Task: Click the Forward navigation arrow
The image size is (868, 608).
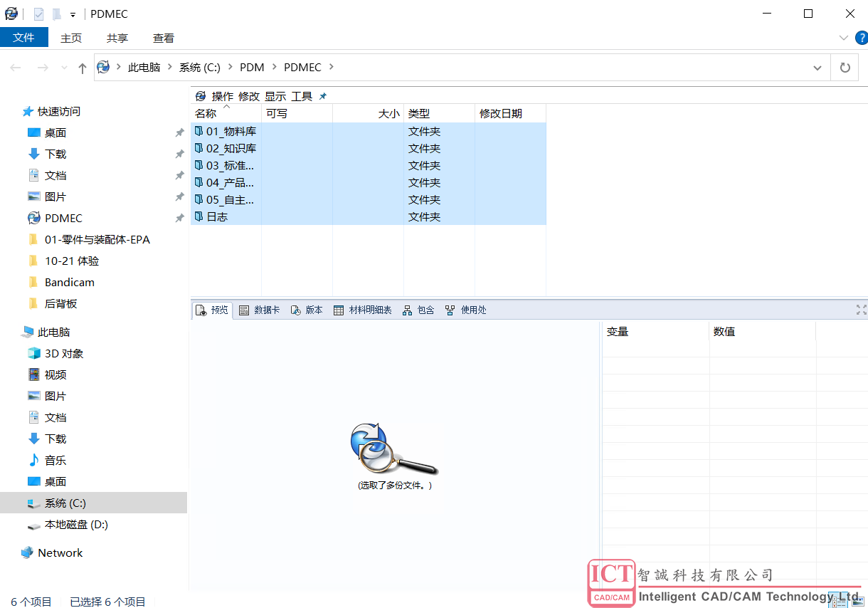Action: [43, 68]
